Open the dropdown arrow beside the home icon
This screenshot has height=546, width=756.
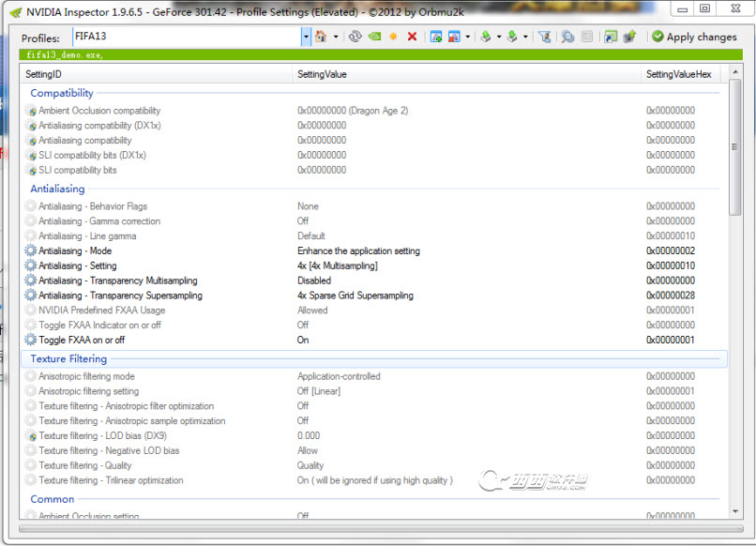tap(336, 37)
